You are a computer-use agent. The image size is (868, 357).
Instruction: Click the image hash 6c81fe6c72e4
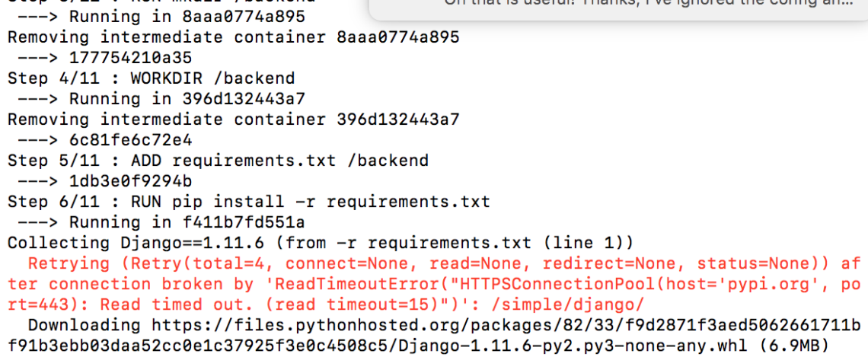[x=131, y=141]
